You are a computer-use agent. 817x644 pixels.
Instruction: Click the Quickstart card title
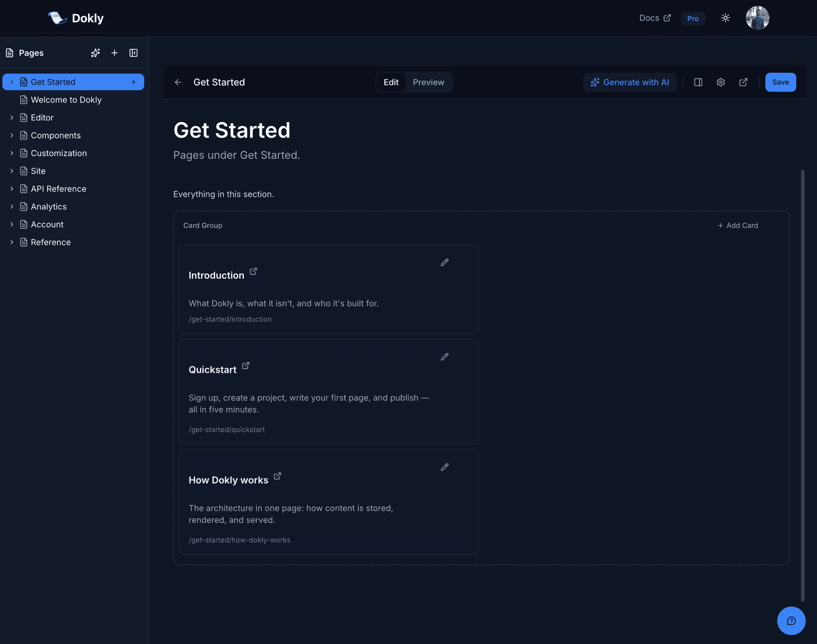[212, 369]
